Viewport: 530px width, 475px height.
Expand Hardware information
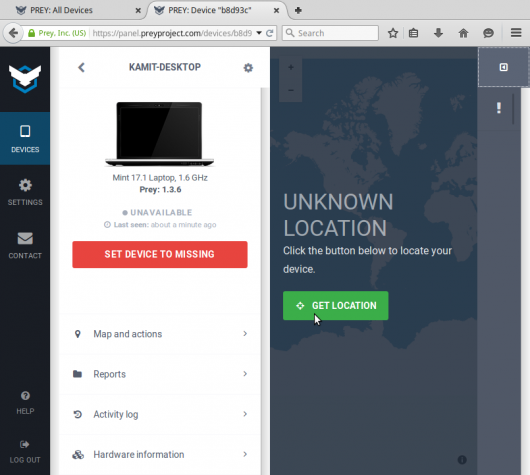coord(160,455)
